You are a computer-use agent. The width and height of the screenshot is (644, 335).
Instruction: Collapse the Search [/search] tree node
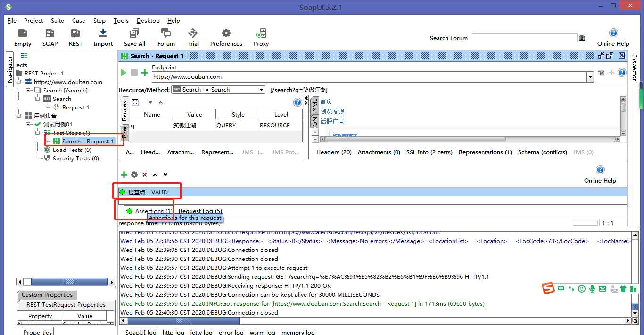(28, 90)
